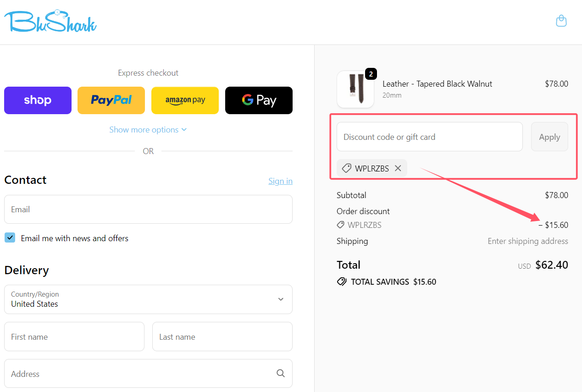The image size is (582, 392).
Task: Choose Amazon Pay express checkout
Action: 185,100
